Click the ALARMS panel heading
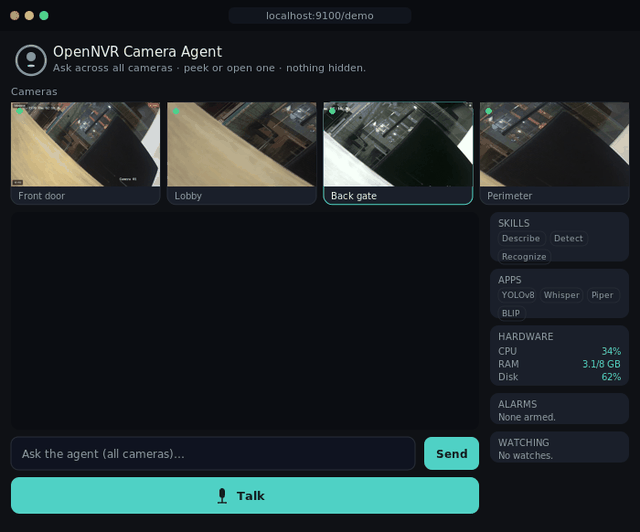Viewport: 640px width, 532px height. (518, 404)
